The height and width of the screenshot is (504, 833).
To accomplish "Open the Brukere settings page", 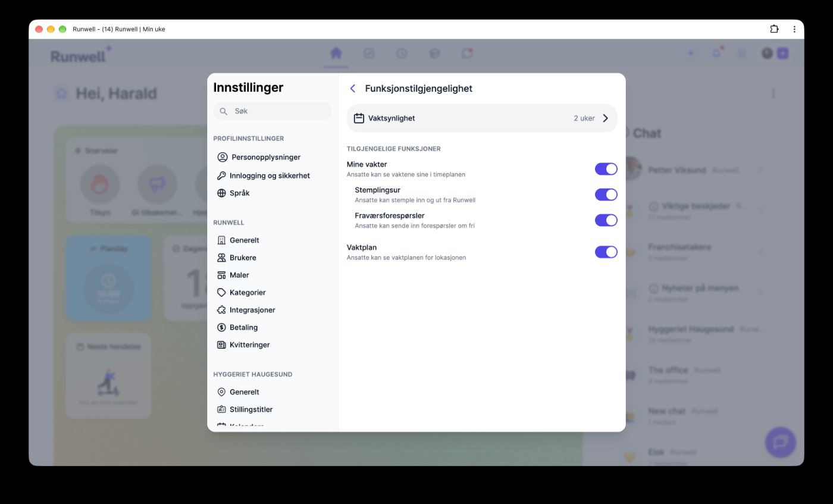I will pos(237,258).
